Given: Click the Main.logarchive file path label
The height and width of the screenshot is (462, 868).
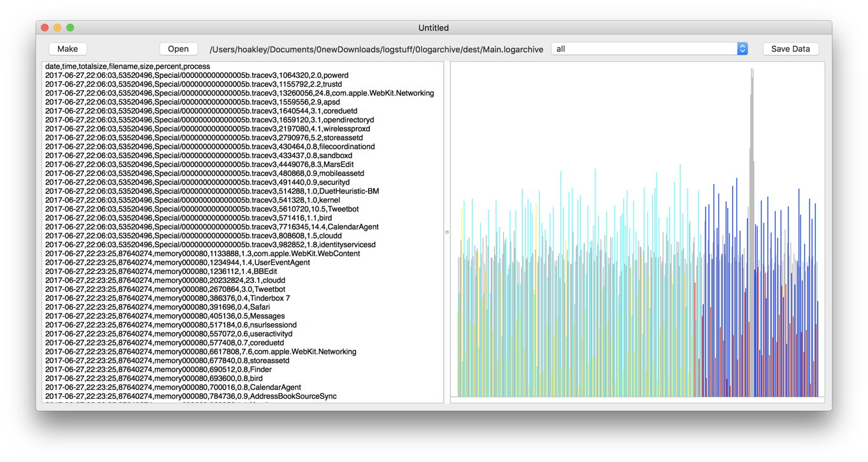Looking at the screenshot, I should pos(376,49).
